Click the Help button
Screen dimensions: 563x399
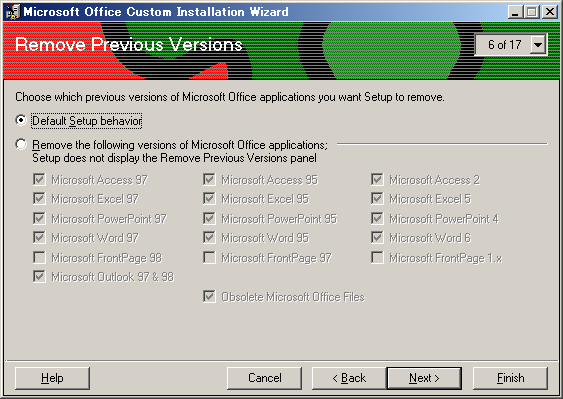coord(52,378)
